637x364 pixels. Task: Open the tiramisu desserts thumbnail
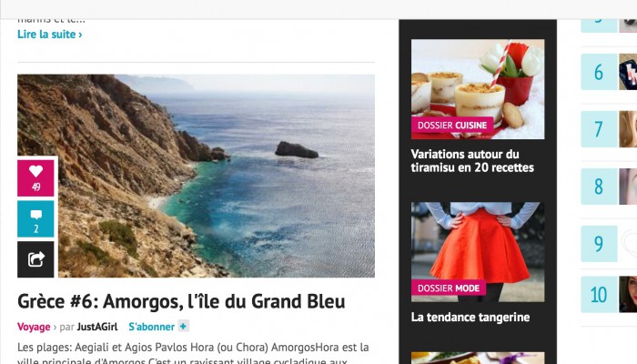(478, 89)
